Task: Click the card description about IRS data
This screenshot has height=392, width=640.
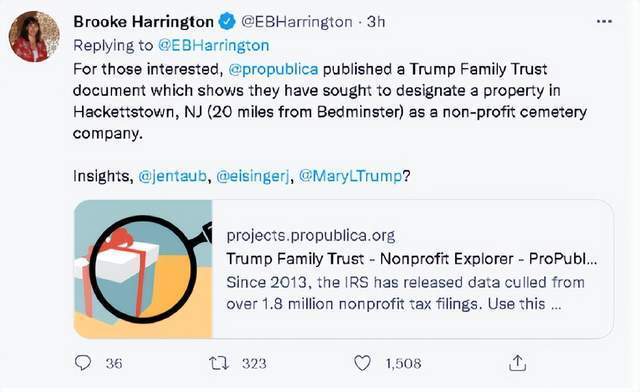Action: [406, 293]
